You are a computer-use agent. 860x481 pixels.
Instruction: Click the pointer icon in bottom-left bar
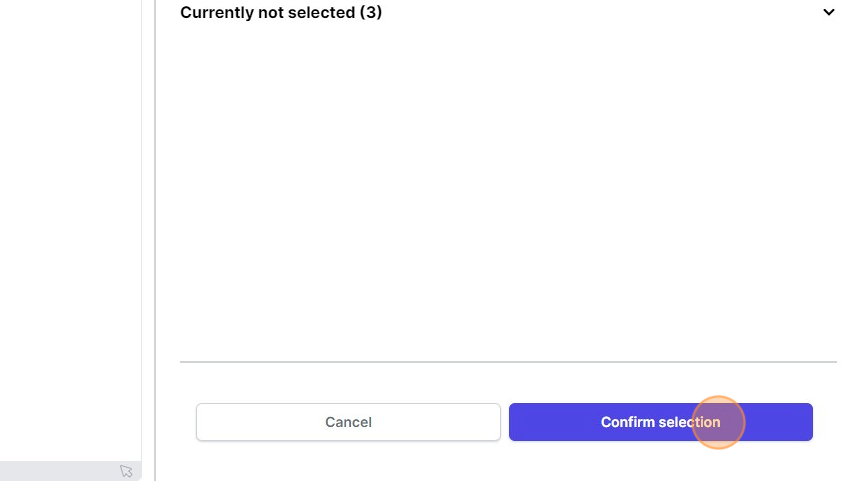pyautogui.click(x=126, y=471)
